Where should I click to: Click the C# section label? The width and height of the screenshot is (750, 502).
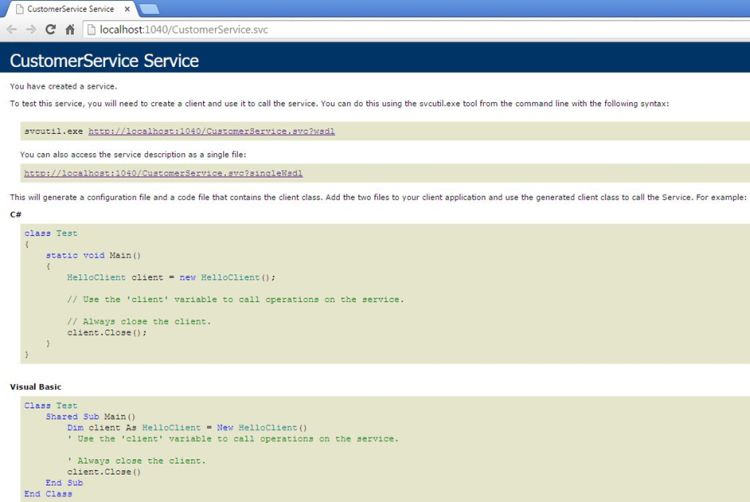tap(16, 214)
